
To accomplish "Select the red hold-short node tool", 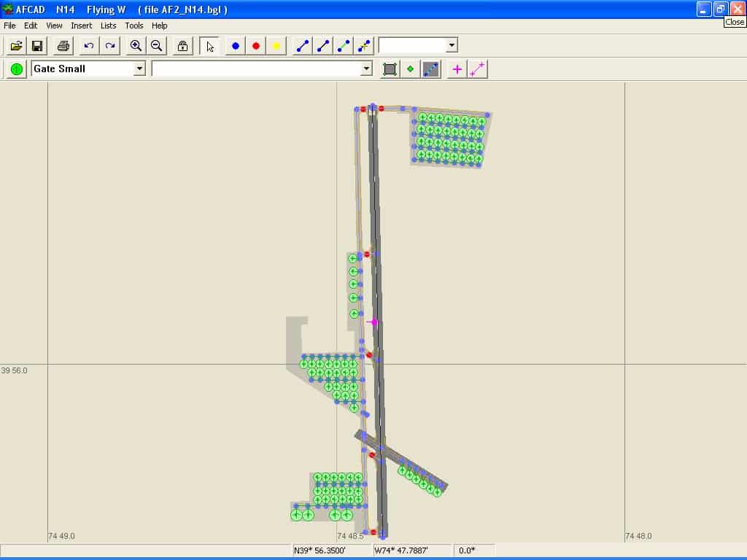I will [x=256, y=46].
